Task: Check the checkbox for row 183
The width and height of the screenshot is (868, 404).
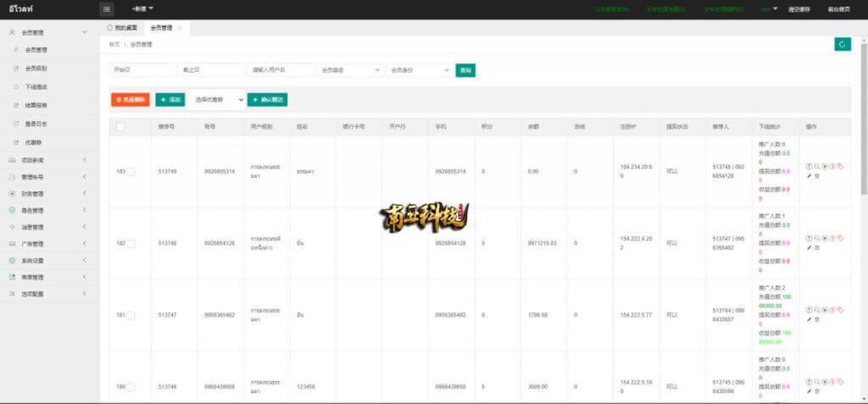Action: (x=131, y=172)
